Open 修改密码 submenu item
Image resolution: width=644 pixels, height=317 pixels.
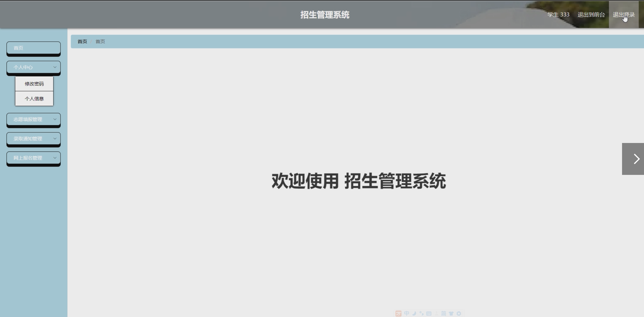34,84
